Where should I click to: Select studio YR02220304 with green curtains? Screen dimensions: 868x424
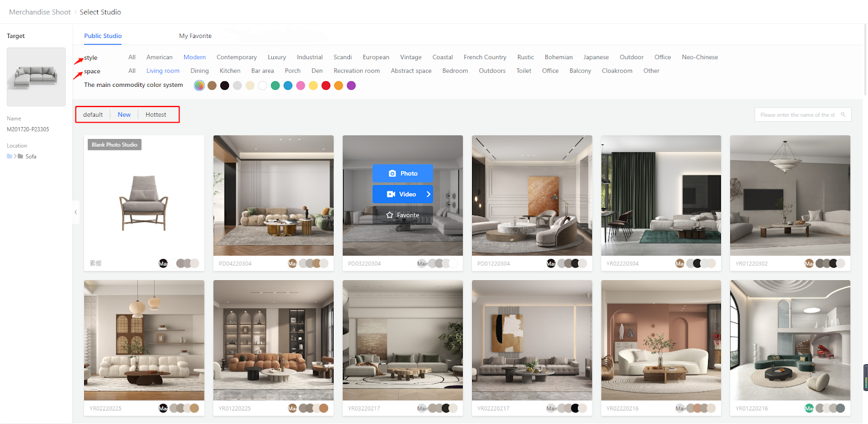click(661, 195)
